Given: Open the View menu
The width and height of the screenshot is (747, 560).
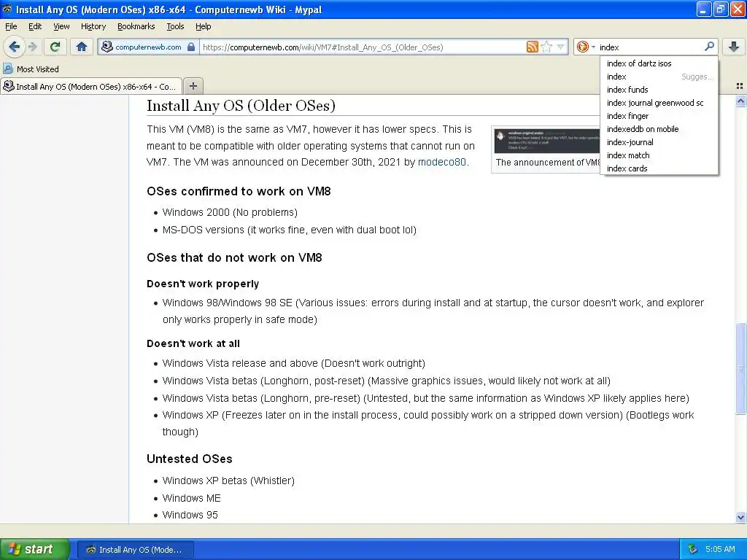Looking at the screenshot, I should click(61, 27).
